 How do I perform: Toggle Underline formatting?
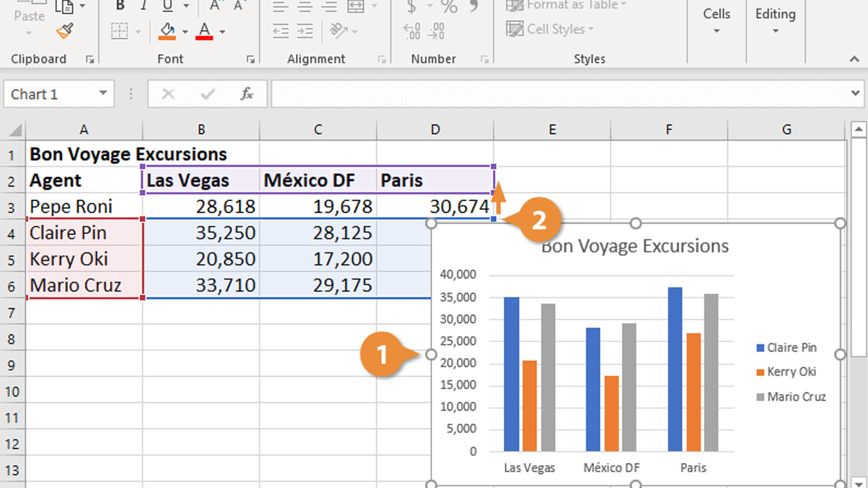tap(167, 6)
